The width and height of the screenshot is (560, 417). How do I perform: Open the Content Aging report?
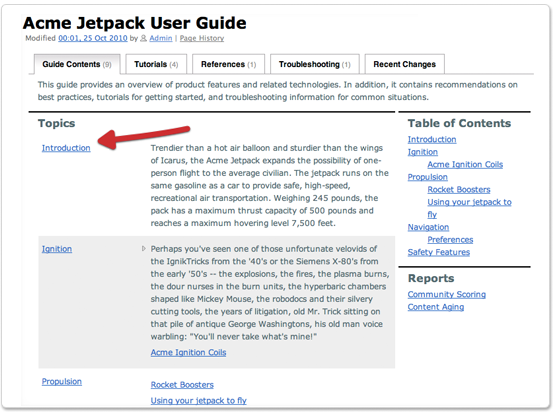(436, 307)
